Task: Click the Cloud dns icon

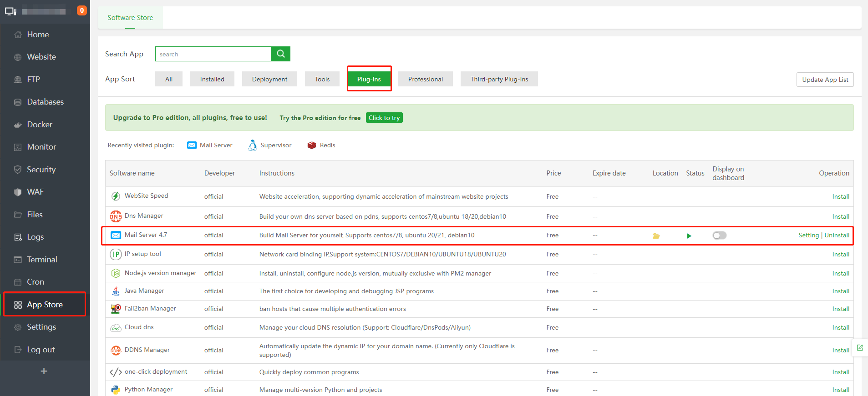Action: 116,328
